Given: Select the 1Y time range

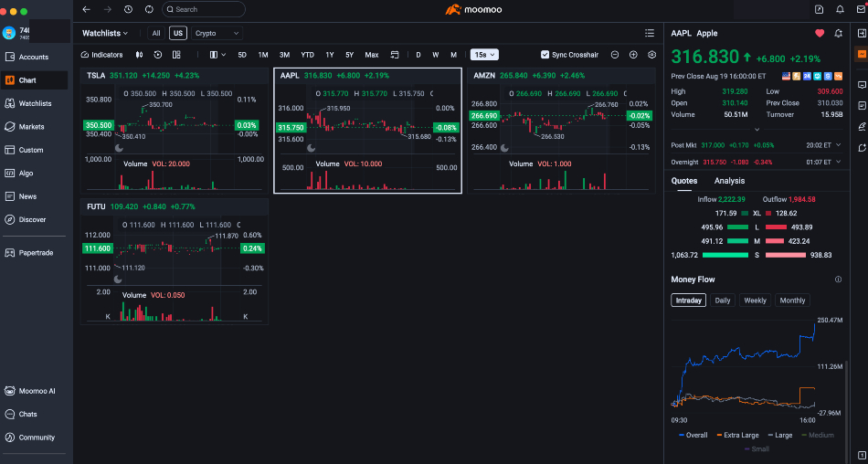Looking at the screenshot, I should (329, 55).
